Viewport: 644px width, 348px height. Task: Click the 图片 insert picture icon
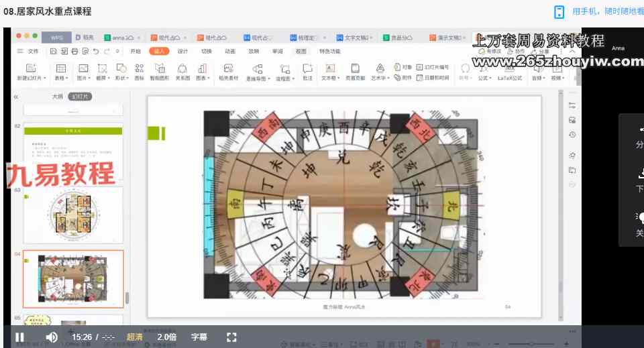pos(83,68)
